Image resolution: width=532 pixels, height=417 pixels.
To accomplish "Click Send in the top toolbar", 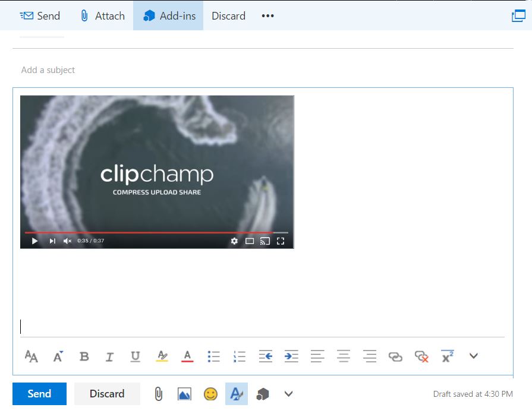I will click(40, 15).
